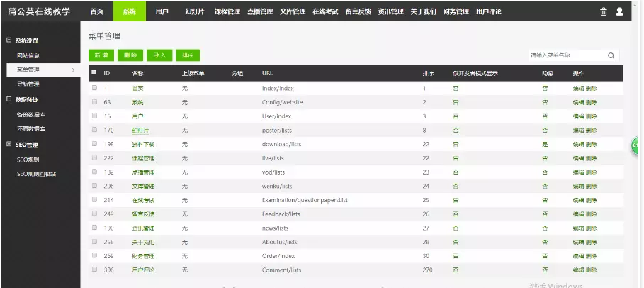This screenshot has width=644, height=288.
Task: Toggle developer-mode 否 in the 系统 row
Action: (x=456, y=102)
